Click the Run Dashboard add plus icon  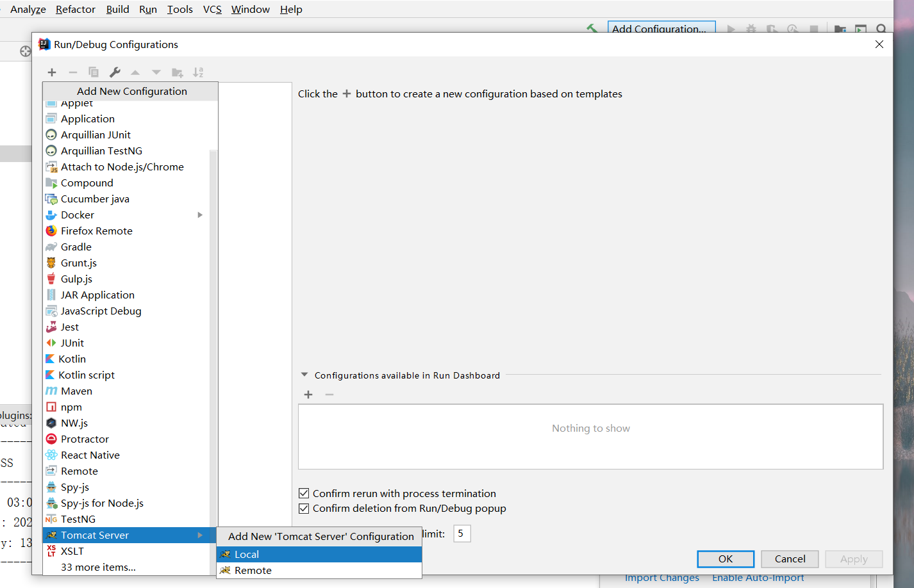[x=308, y=395]
